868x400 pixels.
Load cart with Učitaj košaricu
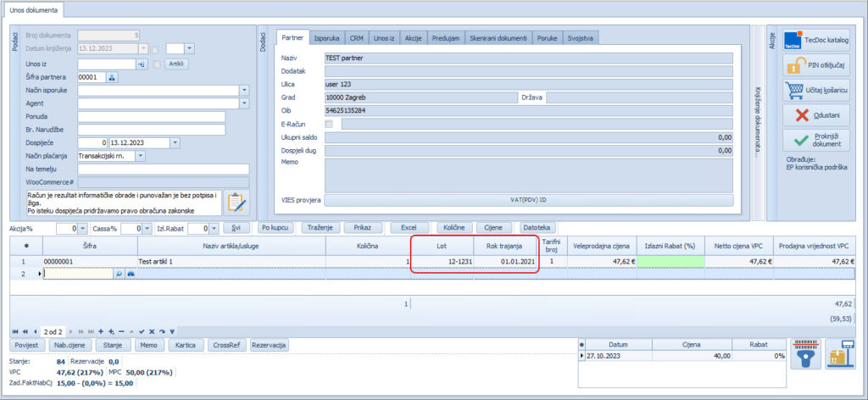[816, 90]
